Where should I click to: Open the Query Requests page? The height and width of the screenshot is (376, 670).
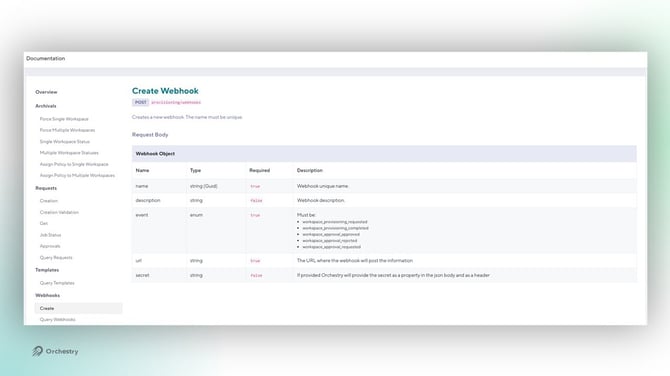56,258
